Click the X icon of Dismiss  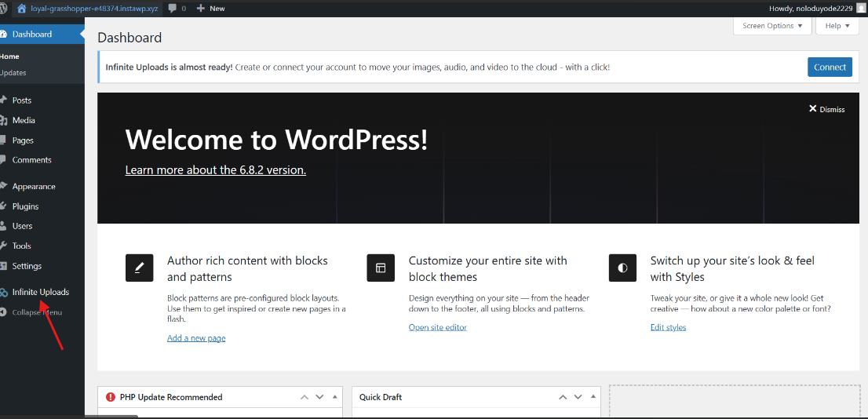tap(812, 108)
